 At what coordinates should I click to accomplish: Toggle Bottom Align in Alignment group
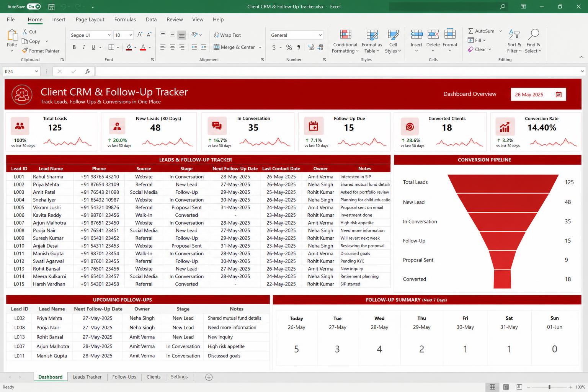(182, 35)
